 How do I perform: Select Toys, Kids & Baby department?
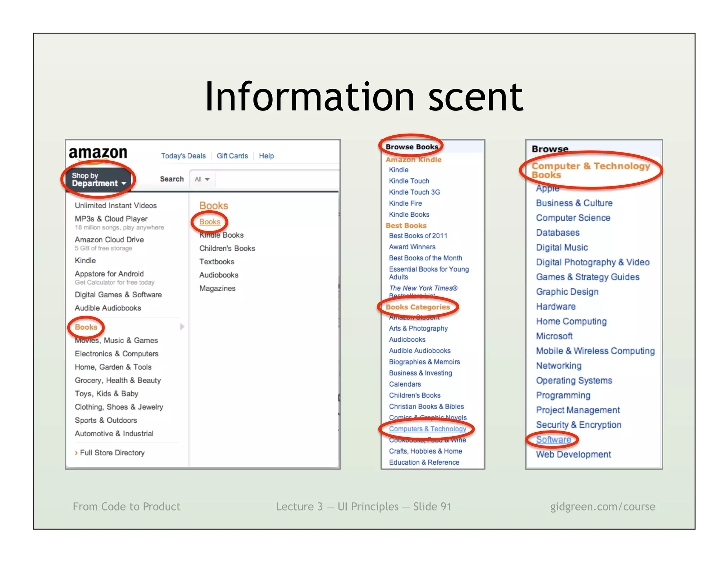106,394
